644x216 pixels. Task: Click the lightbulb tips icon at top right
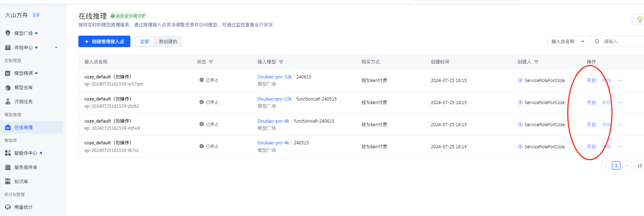point(640,19)
